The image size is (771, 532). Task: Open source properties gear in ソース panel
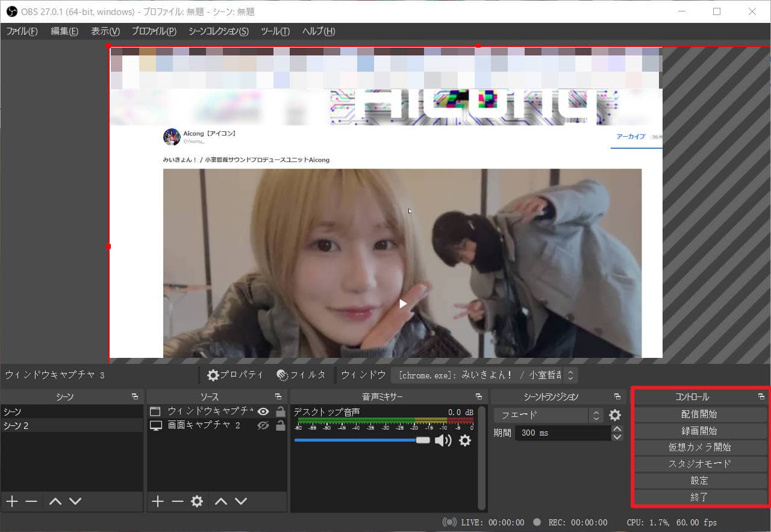(197, 501)
